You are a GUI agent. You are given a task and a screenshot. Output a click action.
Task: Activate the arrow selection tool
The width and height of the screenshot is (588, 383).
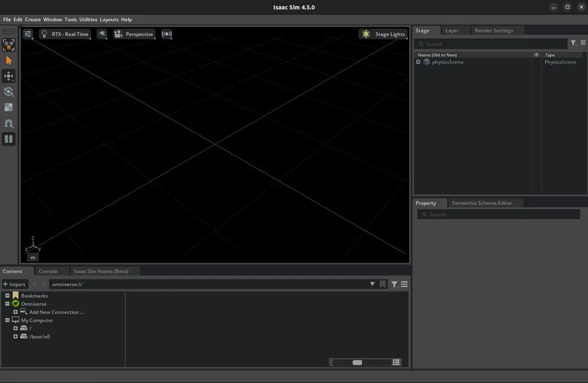pos(9,60)
